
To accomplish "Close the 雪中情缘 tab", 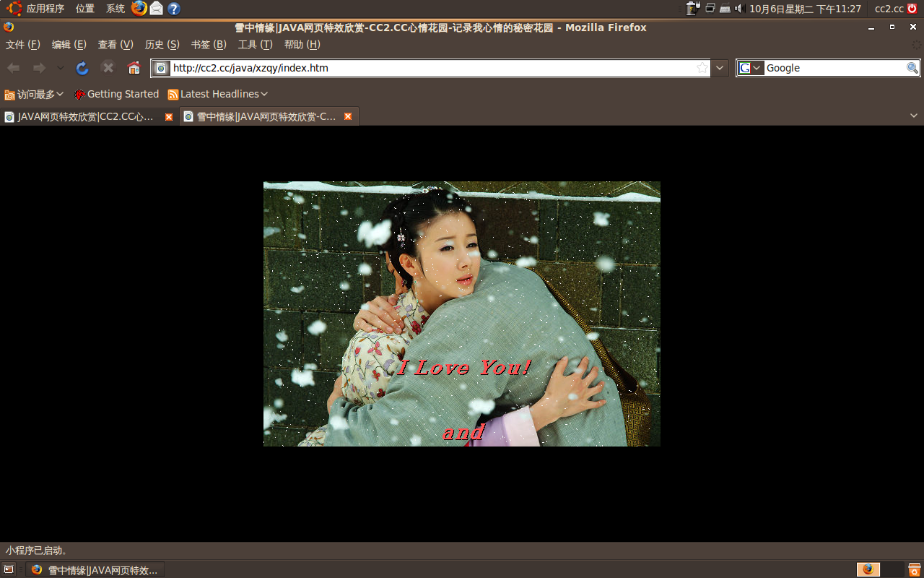I will pyautogui.click(x=348, y=116).
